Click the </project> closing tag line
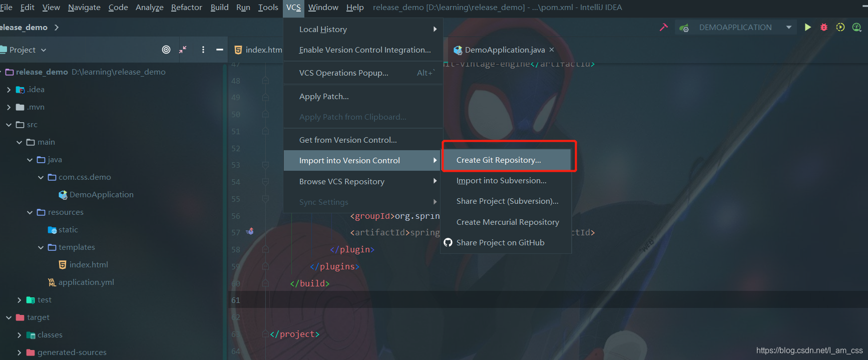Image resolution: width=868 pixels, height=360 pixels. coord(294,334)
